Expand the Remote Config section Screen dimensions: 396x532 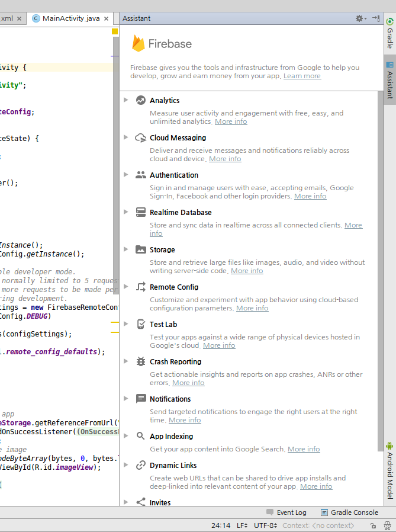[125, 286]
